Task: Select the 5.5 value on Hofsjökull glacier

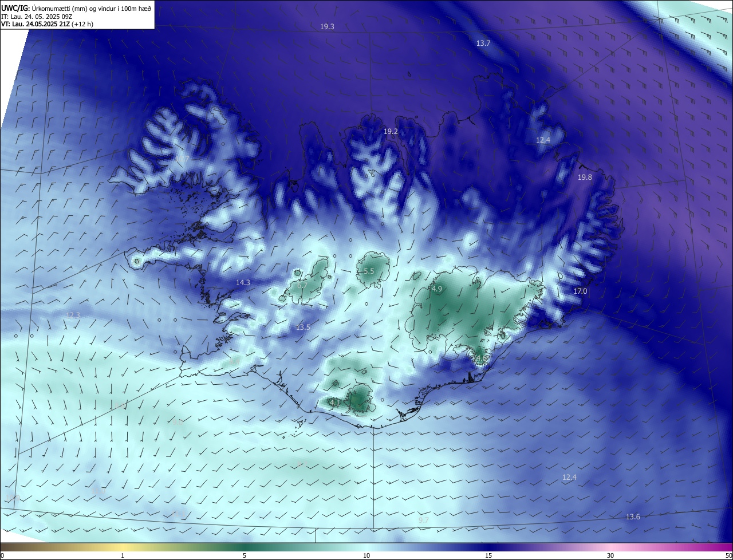Action: click(x=369, y=271)
